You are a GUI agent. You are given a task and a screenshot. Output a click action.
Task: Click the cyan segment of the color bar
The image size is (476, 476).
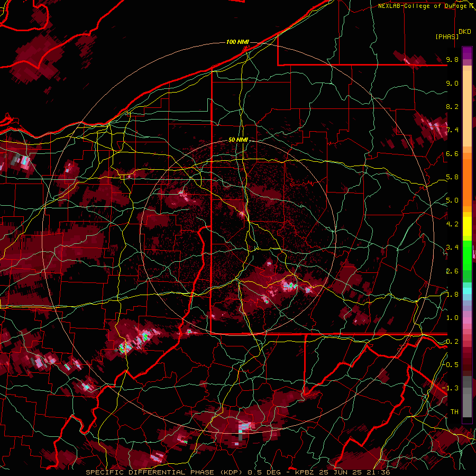point(467,290)
